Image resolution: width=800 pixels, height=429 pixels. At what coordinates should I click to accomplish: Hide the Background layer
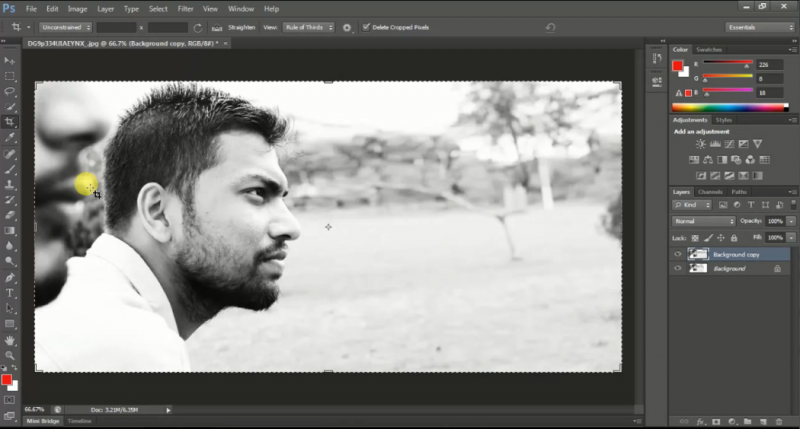(678, 268)
